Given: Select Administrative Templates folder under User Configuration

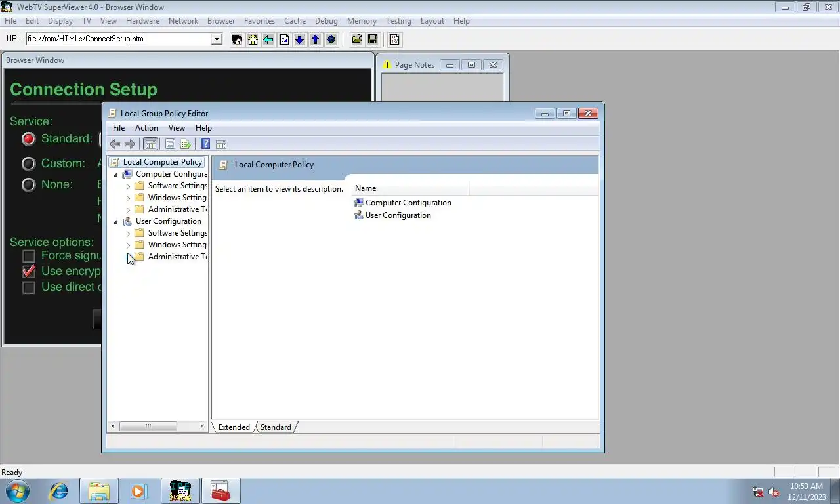Looking at the screenshot, I should (177, 257).
